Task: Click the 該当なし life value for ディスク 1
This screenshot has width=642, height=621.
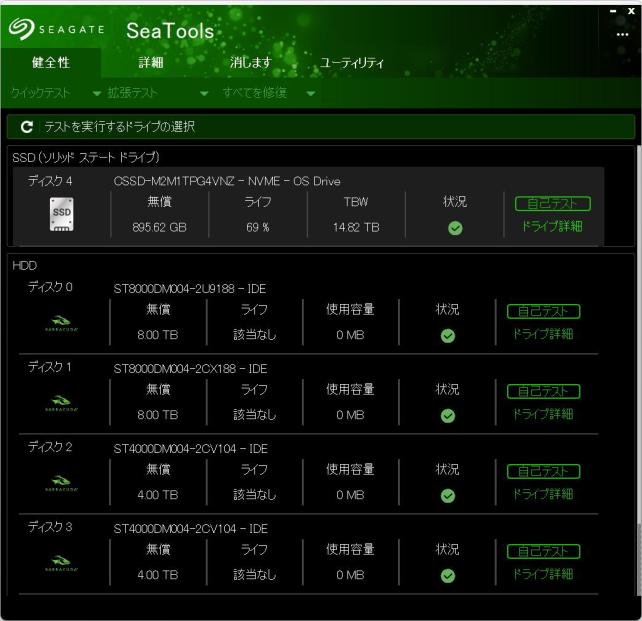Action: 254,415
